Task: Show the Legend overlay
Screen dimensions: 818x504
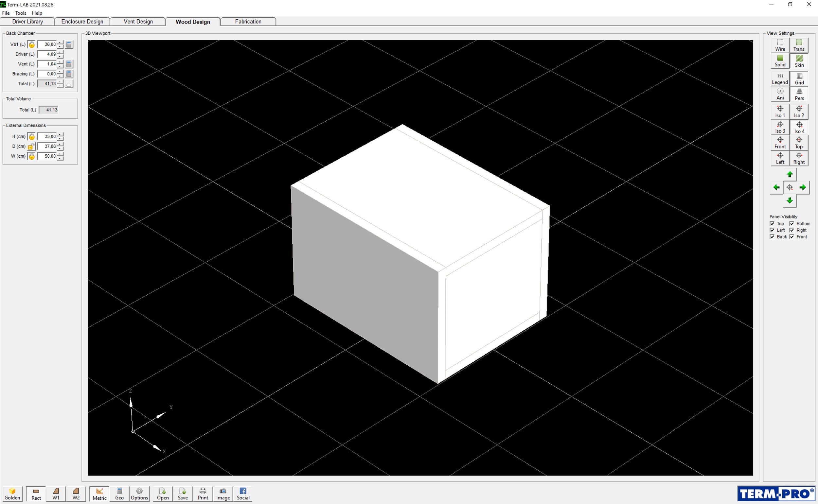Action: click(x=780, y=79)
